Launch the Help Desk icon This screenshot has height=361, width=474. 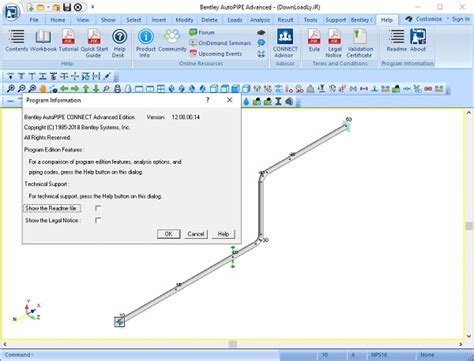[119, 43]
